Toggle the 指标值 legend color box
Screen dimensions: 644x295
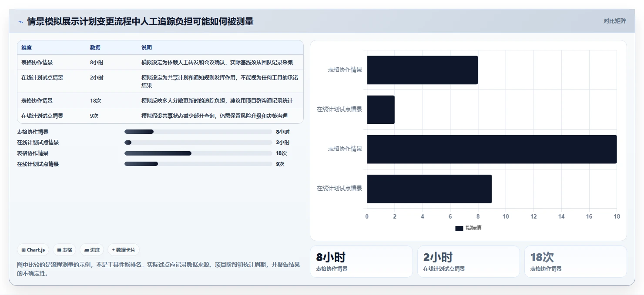pyautogui.click(x=459, y=229)
